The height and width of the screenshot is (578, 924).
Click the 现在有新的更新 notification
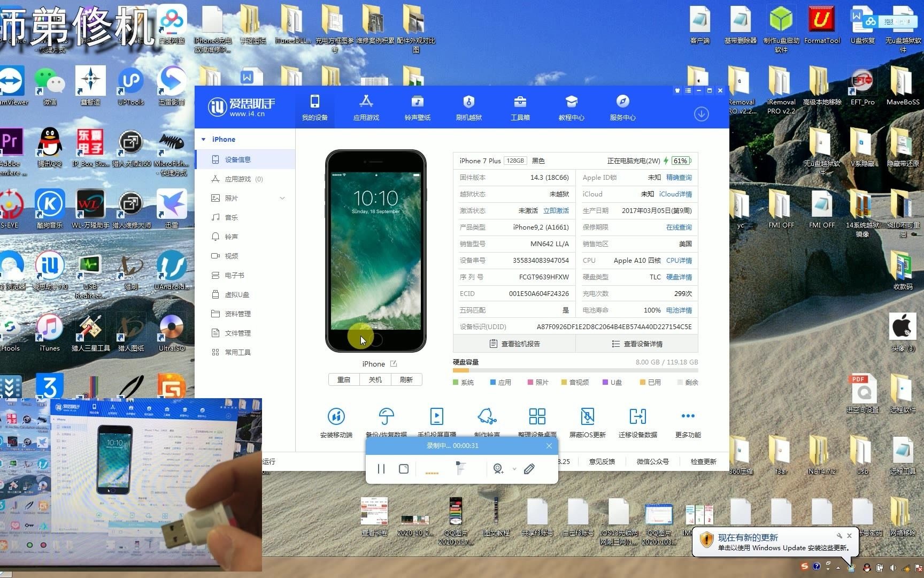[776, 542]
